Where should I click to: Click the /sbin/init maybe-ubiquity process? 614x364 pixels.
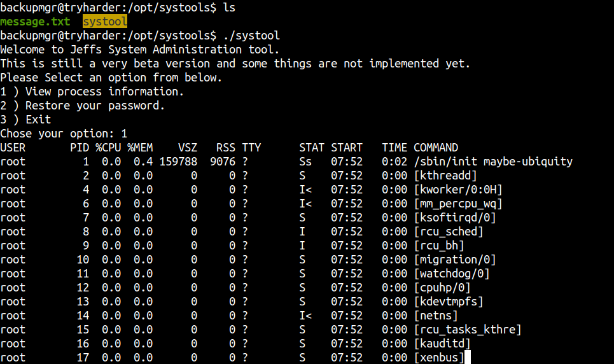(493, 162)
